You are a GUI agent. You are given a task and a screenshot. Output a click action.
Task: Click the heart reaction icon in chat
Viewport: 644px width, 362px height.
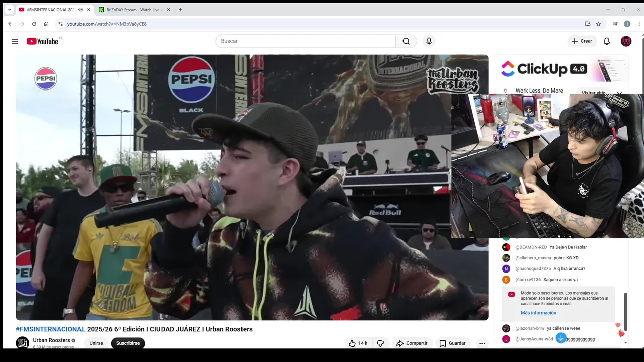(x=621, y=333)
